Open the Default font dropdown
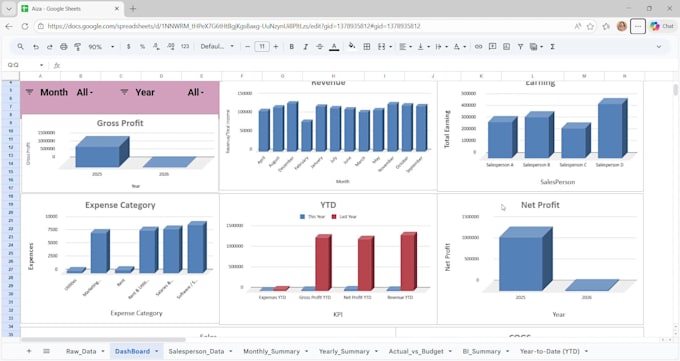The width and height of the screenshot is (680, 361). coord(217,46)
